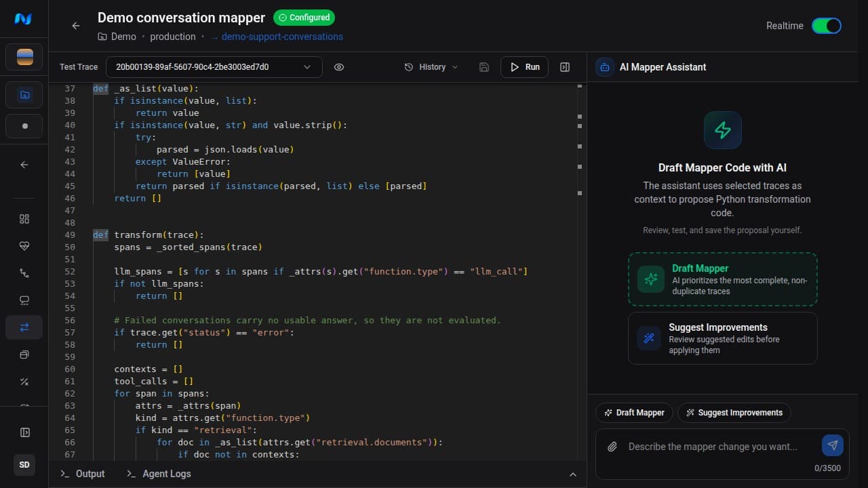
Task: Switch to the Output tab
Action: (x=82, y=474)
